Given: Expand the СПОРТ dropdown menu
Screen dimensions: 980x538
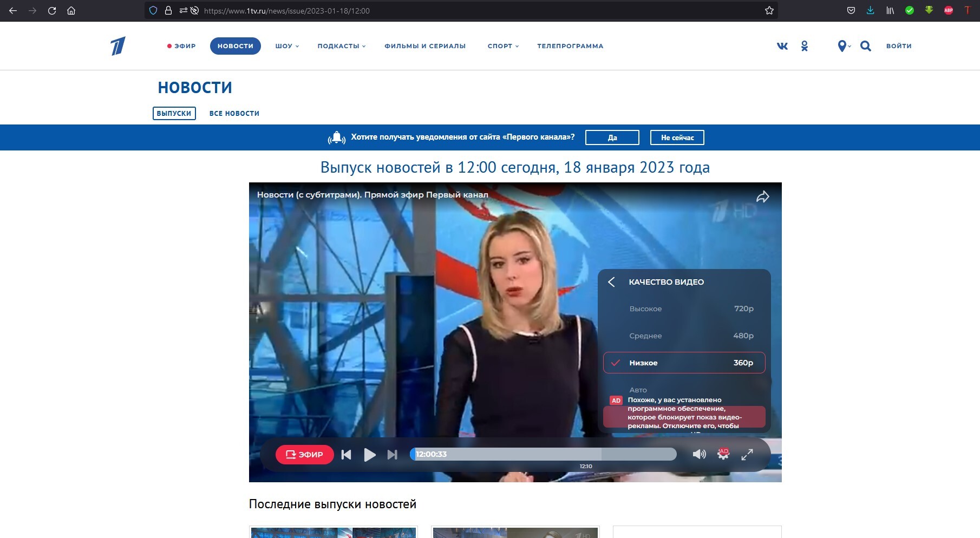Looking at the screenshot, I should [503, 46].
